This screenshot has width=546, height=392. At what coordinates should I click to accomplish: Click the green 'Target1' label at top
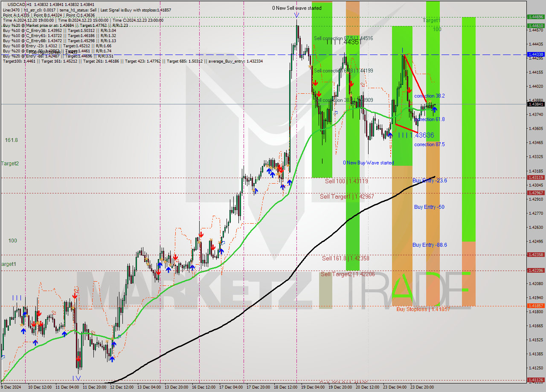pos(432,20)
